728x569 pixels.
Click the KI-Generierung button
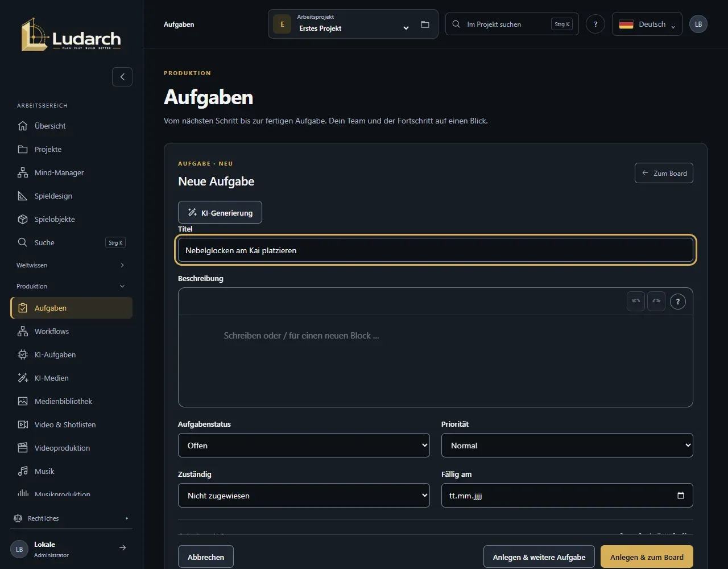point(220,212)
